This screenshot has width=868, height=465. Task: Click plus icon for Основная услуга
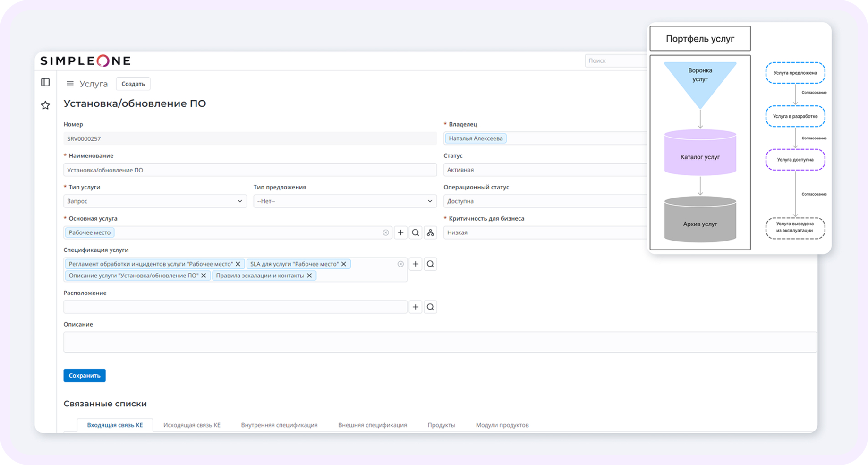[400, 232]
